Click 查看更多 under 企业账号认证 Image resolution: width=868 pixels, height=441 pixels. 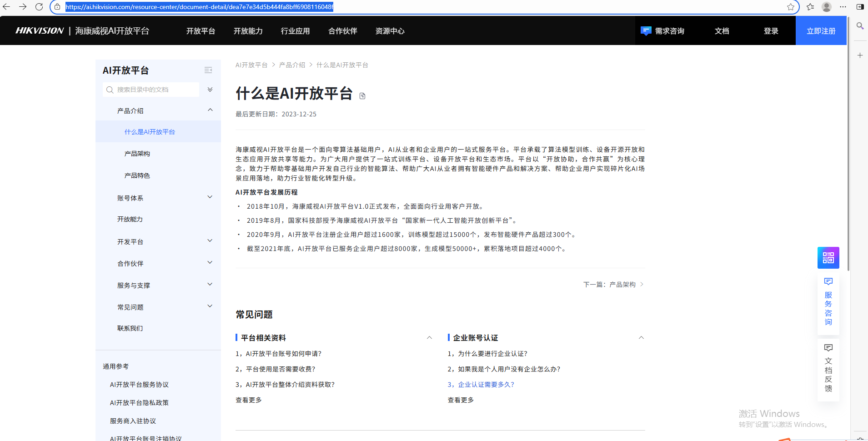click(461, 400)
